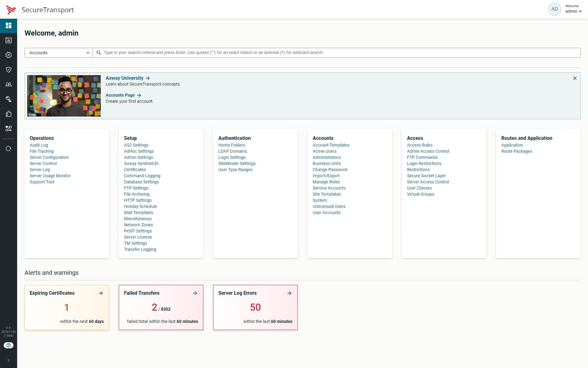
Task: Click the banner photo thumbnail
Action: click(64, 96)
